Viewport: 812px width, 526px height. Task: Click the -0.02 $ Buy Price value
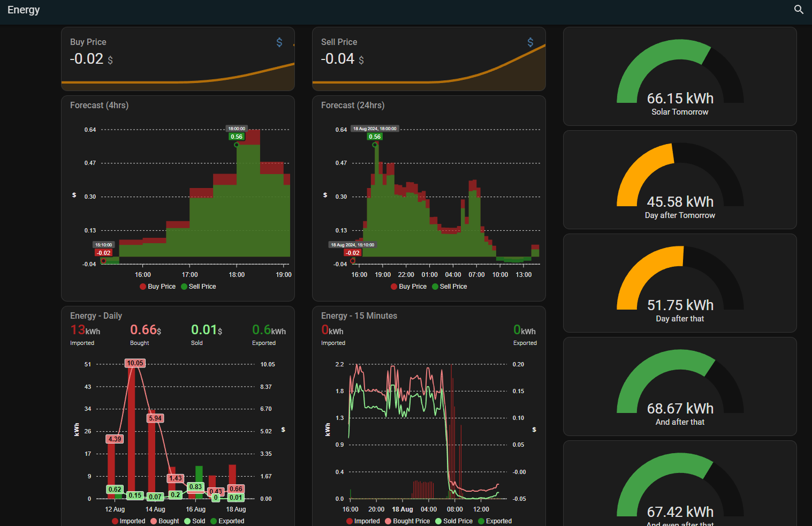(x=91, y=59)
